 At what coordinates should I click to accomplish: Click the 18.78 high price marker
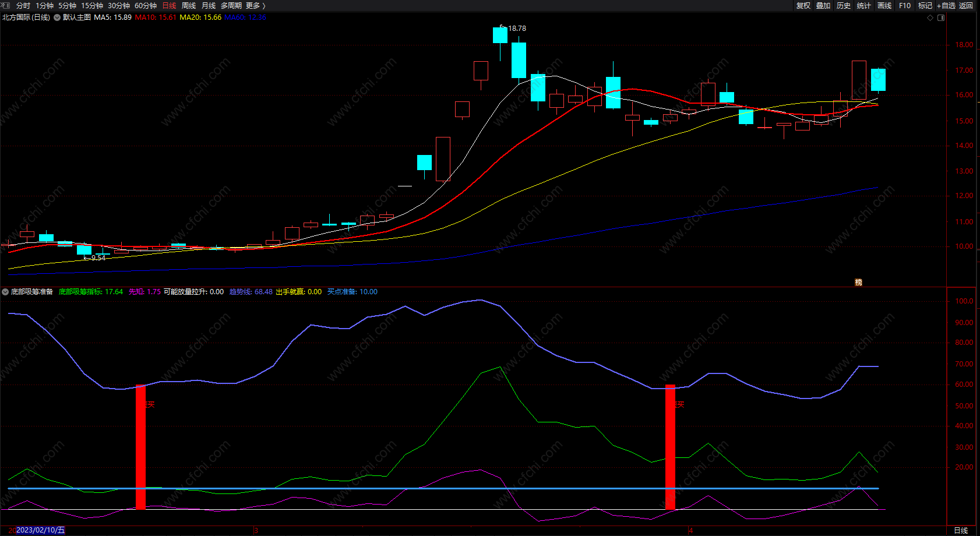pos(517,28)
